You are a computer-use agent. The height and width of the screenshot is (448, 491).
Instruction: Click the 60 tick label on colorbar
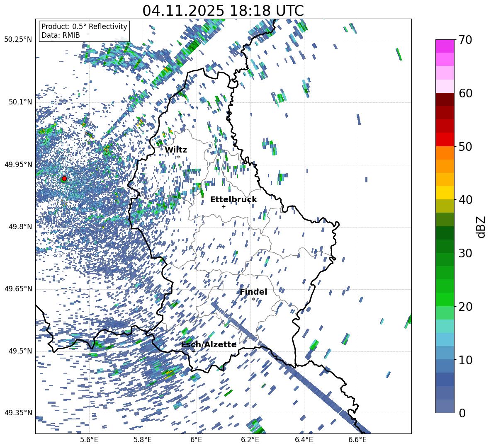[465, 93]
